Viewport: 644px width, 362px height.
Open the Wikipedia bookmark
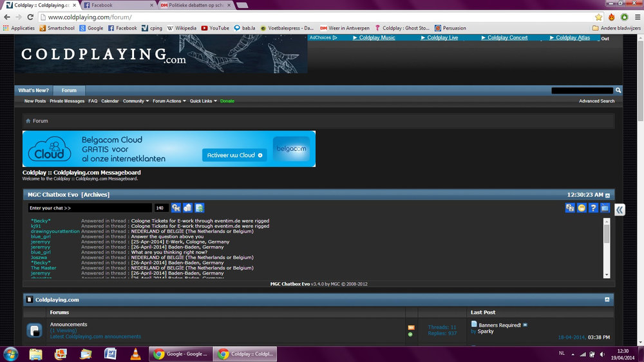[182, 28]
